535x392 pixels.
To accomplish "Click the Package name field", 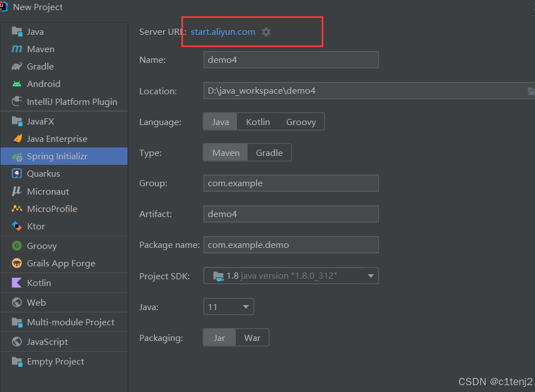I will (x=291, y=245).
